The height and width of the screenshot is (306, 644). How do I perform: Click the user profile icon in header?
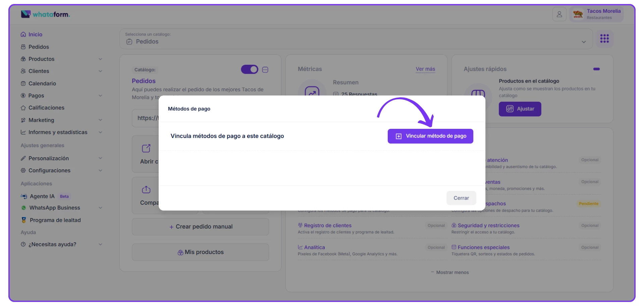[559, 14]
